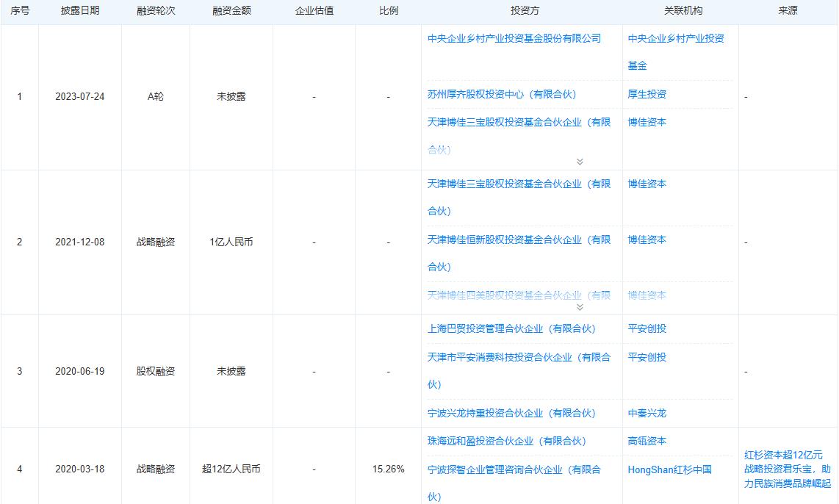
Task: Open 平安创投 beside 上海巴贸投资管理
Action: click(x=647, y=328)
